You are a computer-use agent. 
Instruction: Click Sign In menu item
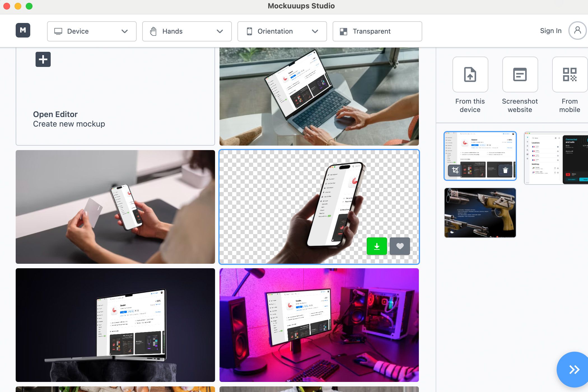click(x=550, y=31)
